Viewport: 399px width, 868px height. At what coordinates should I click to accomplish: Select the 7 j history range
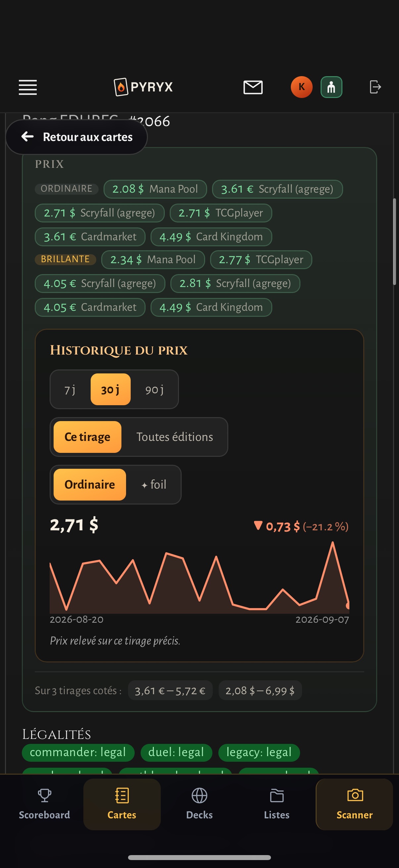(x=70, y=390)
